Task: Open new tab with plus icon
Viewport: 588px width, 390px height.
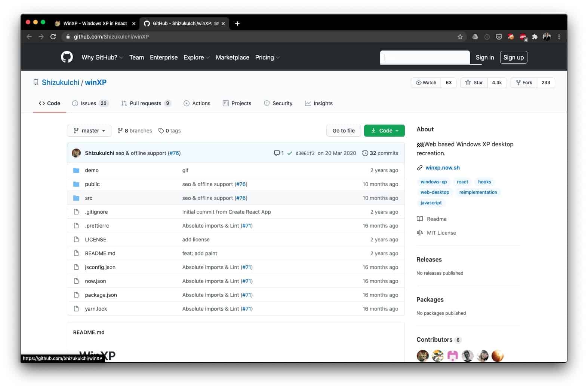Action: tap(237, 24)
